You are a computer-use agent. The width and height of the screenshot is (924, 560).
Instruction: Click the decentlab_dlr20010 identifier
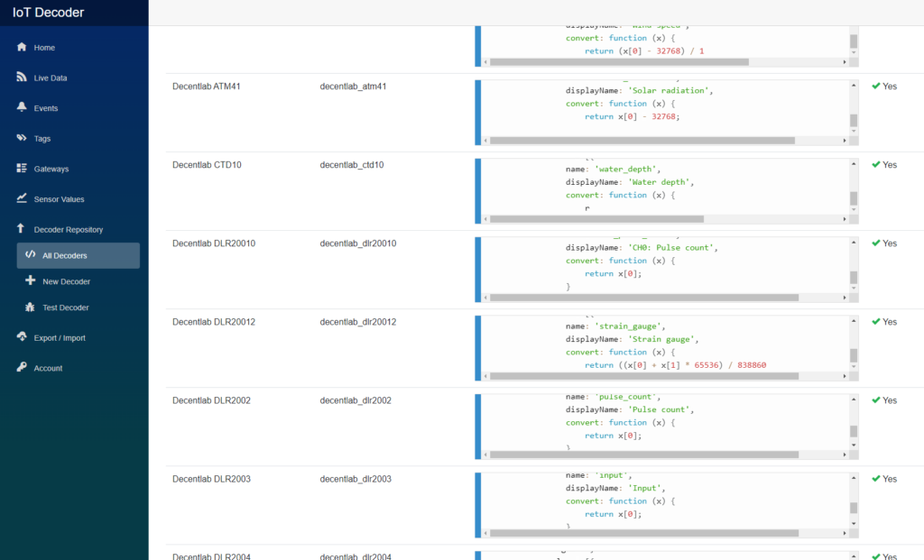point(358,243)
